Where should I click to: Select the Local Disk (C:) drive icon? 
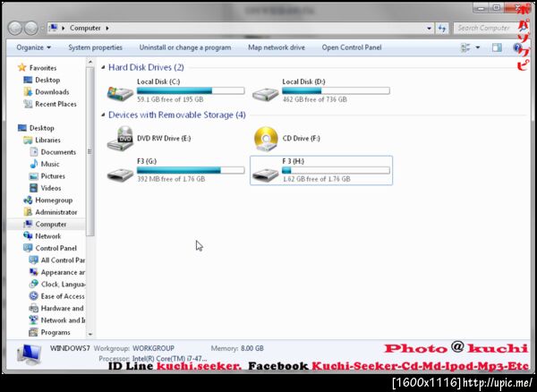click(120, 93)
